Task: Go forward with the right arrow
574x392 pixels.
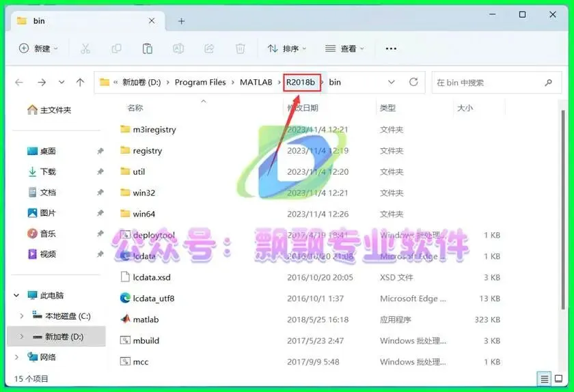Action: tap(42, 83)
